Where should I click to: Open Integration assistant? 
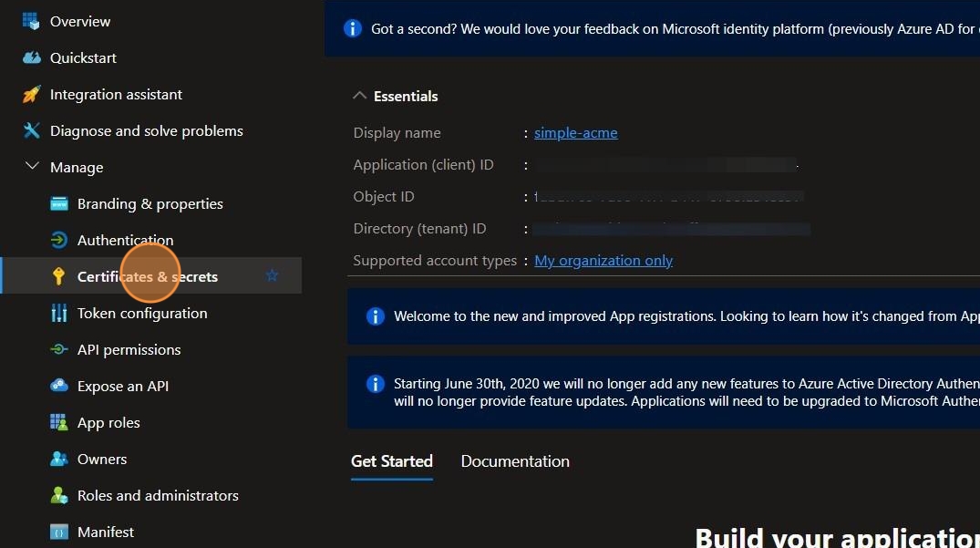(117, 94)
